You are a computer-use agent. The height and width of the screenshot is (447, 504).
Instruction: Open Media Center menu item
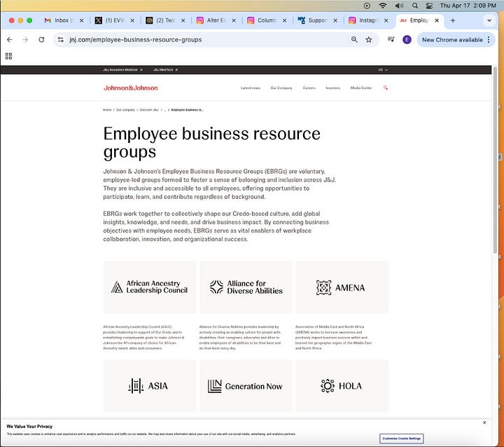coord(361,88)
